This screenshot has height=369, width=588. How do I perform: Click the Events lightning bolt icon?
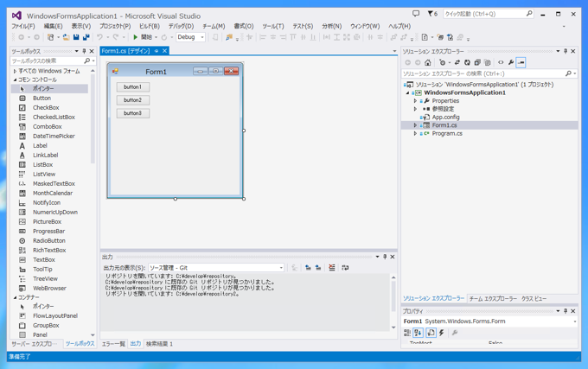tap(441, 333)
